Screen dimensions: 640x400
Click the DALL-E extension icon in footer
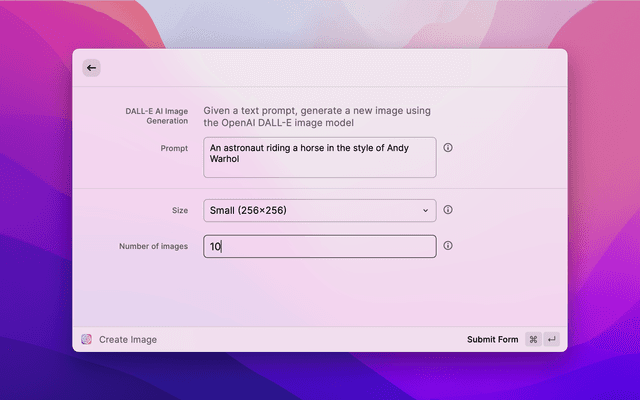point(87,339)
